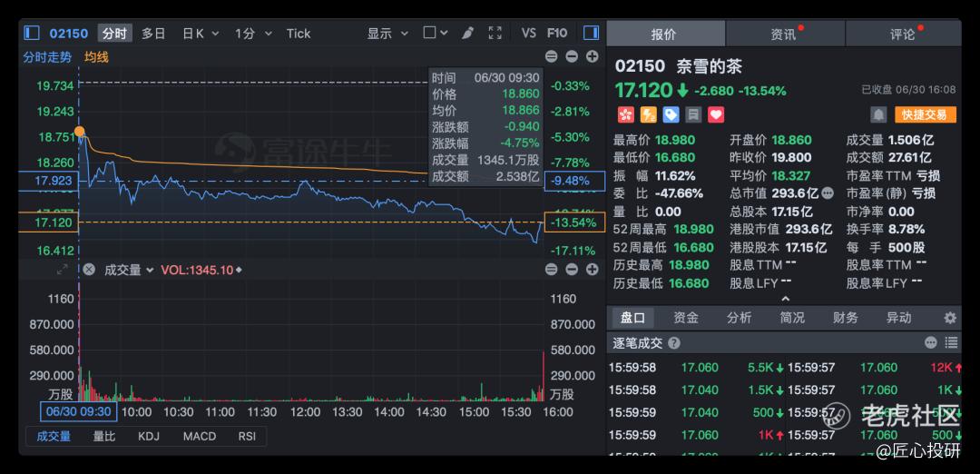Open the 资讯 news tab
Screen dimensions: 980x474
coord(785,34)
